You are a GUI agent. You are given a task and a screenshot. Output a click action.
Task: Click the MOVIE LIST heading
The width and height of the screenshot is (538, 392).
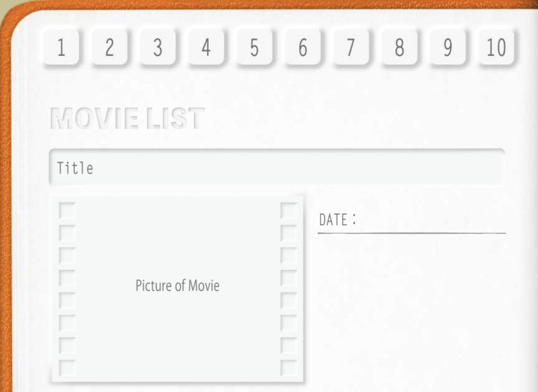(127, 118)
